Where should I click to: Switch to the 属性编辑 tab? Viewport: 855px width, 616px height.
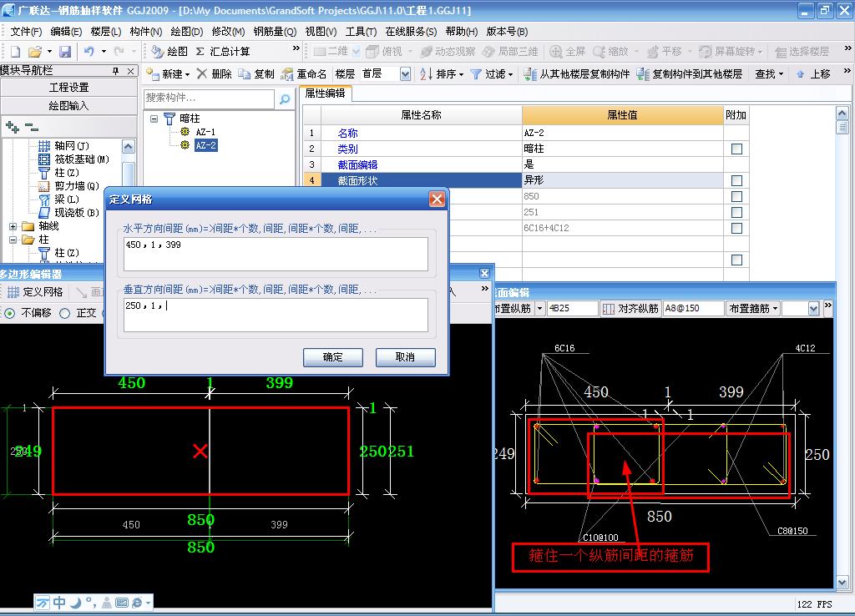325,93
